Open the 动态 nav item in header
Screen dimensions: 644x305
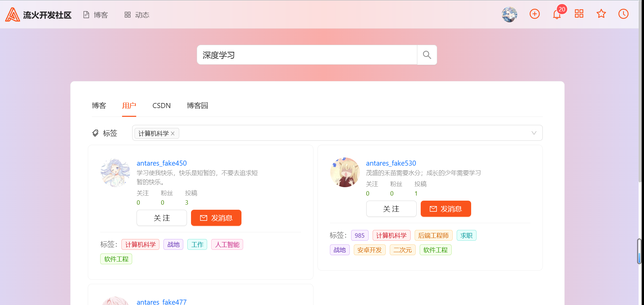137,15
